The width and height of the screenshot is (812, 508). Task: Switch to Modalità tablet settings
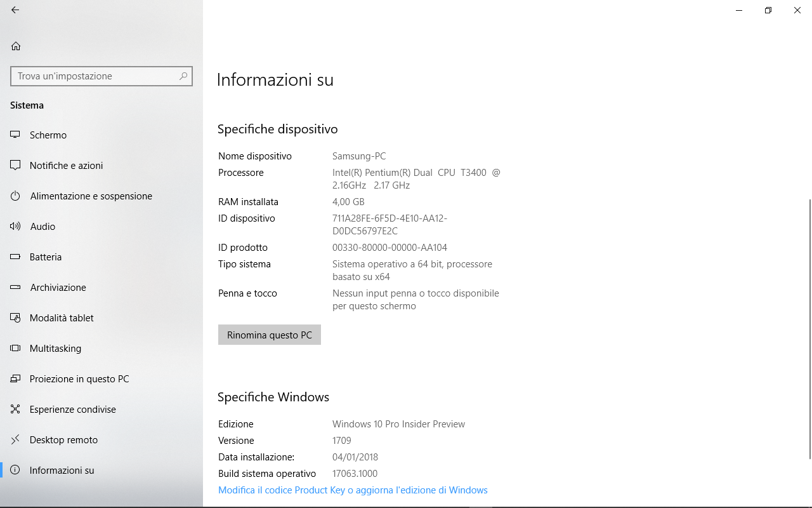click(101, 317)
